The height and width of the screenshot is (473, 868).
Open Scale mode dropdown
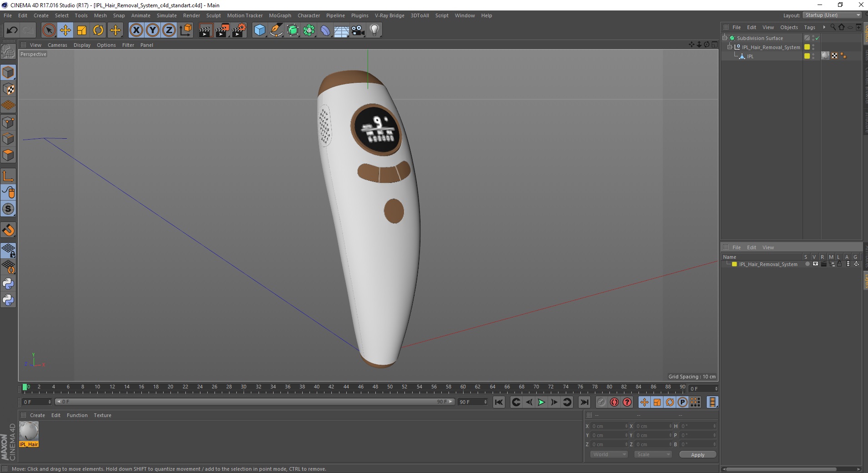(653, 454)
